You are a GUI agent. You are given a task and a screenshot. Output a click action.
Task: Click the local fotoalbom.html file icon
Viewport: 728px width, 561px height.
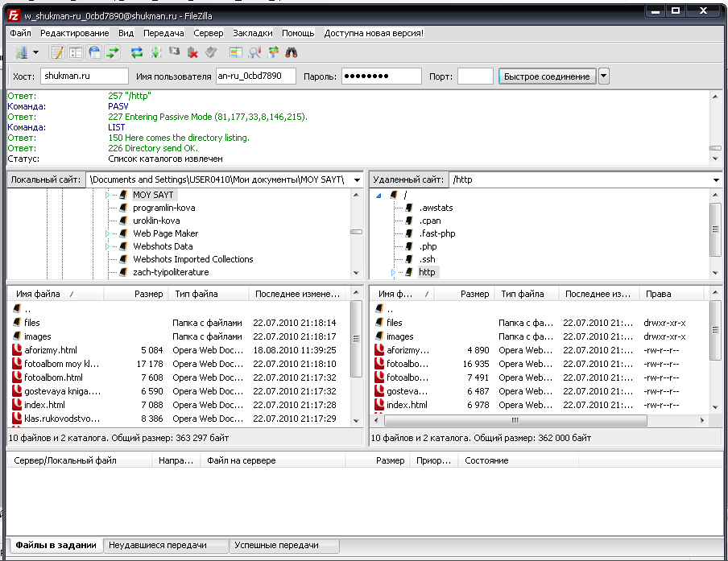(x=17, y=377)
